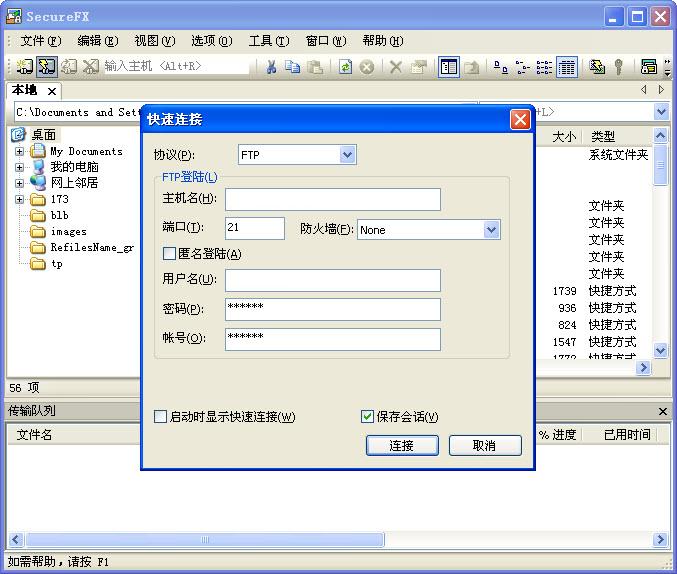Click the file list scroll down arrow
This screenshot has width=677, height=574.
(661, 350)
